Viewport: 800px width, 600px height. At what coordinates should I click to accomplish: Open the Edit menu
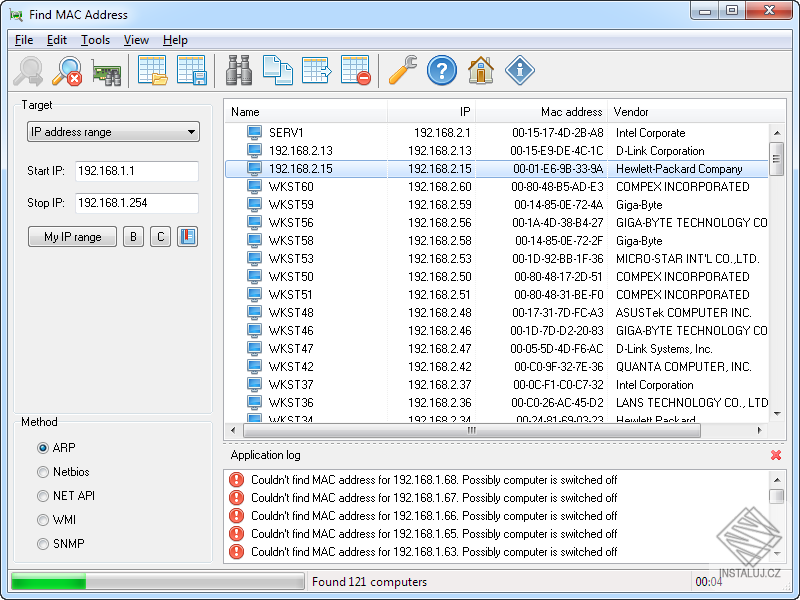(57, 40)
